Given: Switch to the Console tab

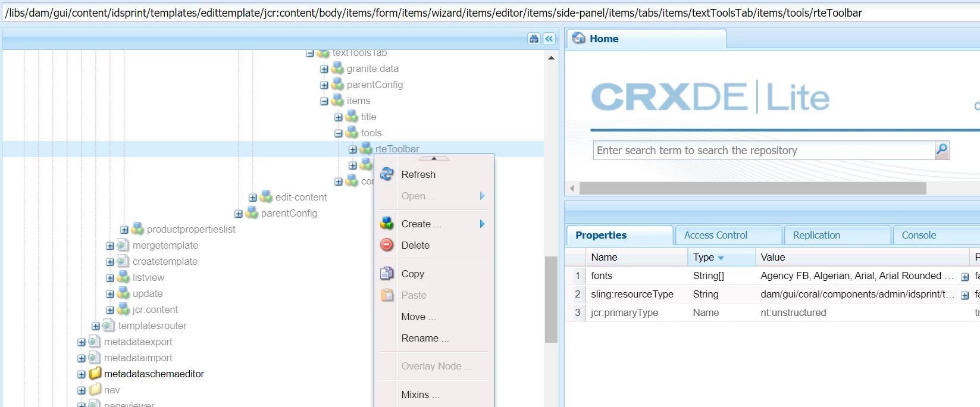Looking at the screenshot, I should pos(937,235).
